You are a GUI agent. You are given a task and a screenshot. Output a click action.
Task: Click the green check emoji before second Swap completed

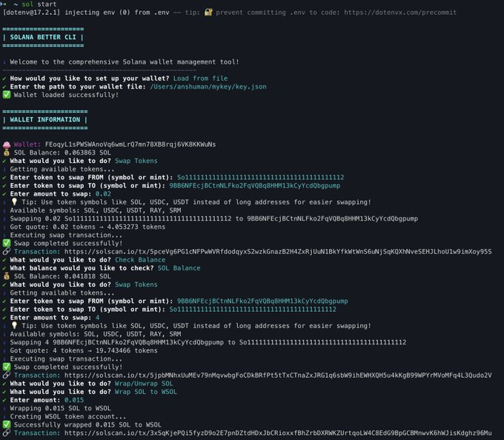click(7, 367)
